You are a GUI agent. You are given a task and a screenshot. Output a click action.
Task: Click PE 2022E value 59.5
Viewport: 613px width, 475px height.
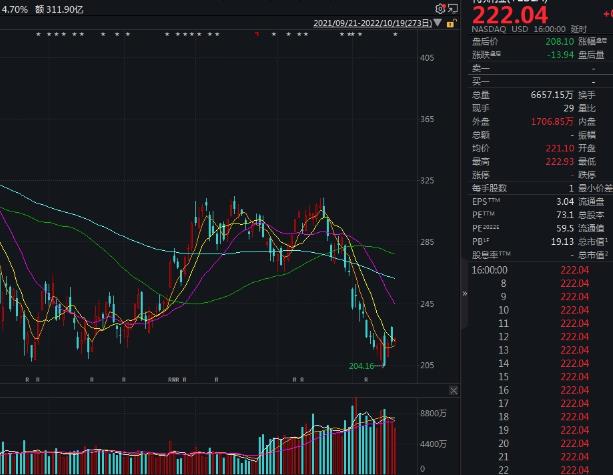(x=565, y=228)
